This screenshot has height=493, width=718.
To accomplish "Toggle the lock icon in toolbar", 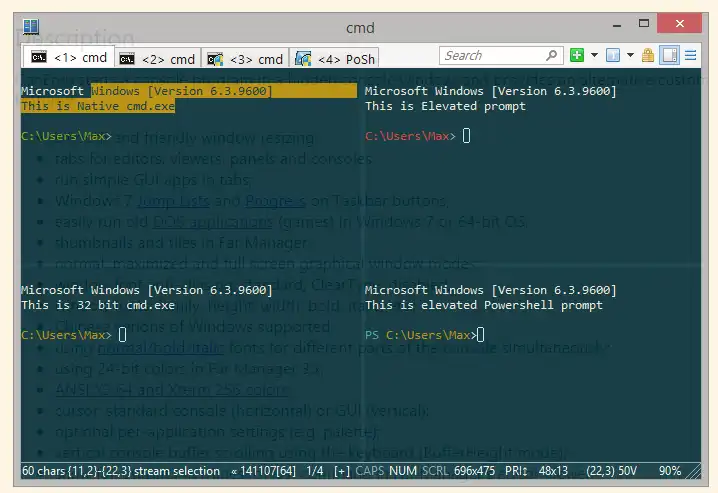I will pyautogui.click(x=647, y=55).
